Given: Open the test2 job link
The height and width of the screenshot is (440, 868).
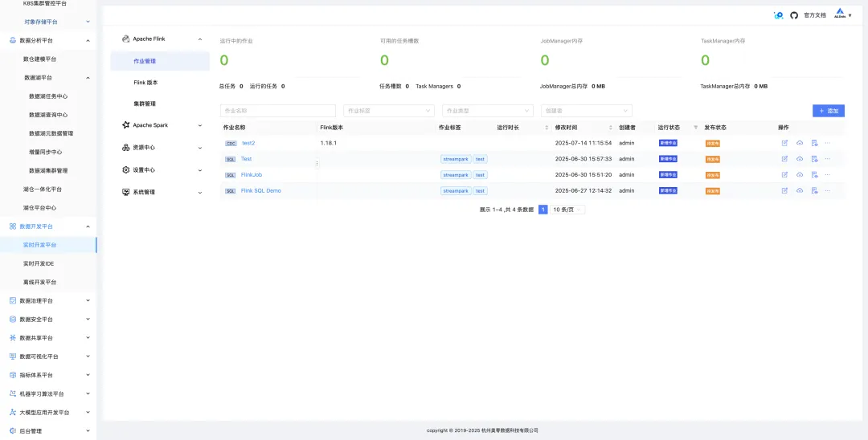Looking at the screenshot, I should click(248, 143).
